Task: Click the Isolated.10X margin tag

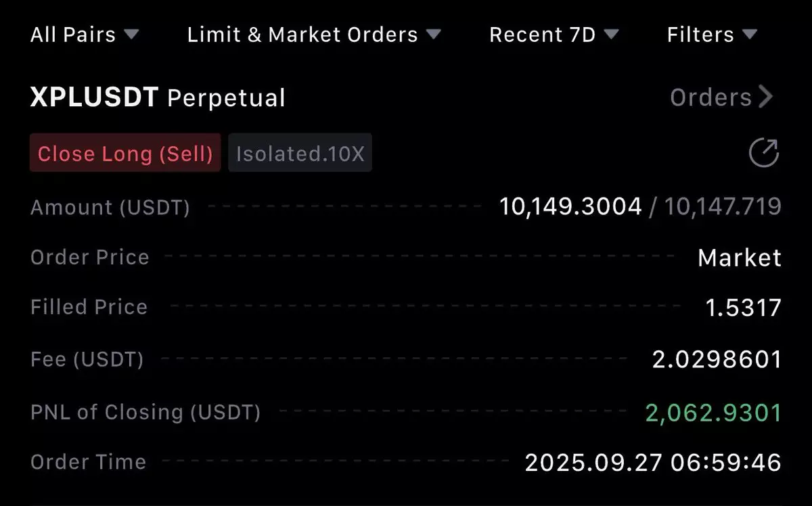Action: coord(300,154)
